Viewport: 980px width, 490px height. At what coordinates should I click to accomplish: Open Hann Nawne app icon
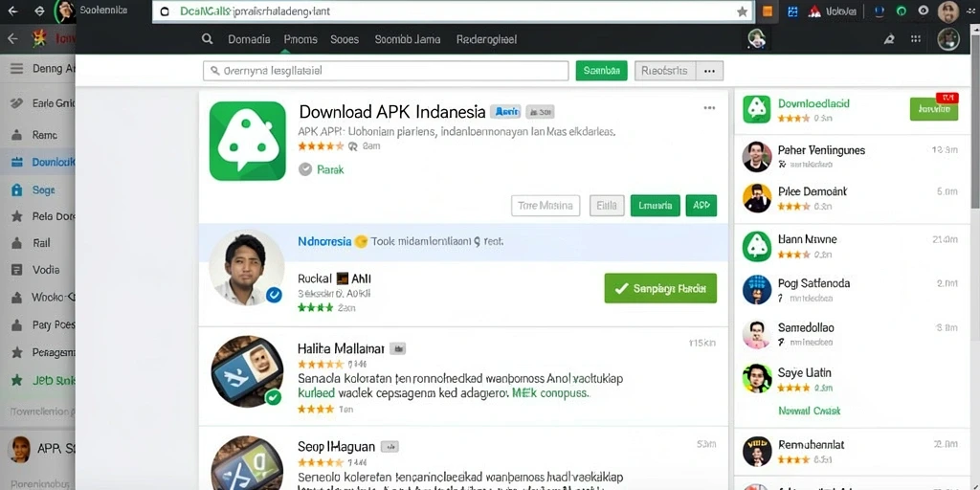[x=757, y=246]
